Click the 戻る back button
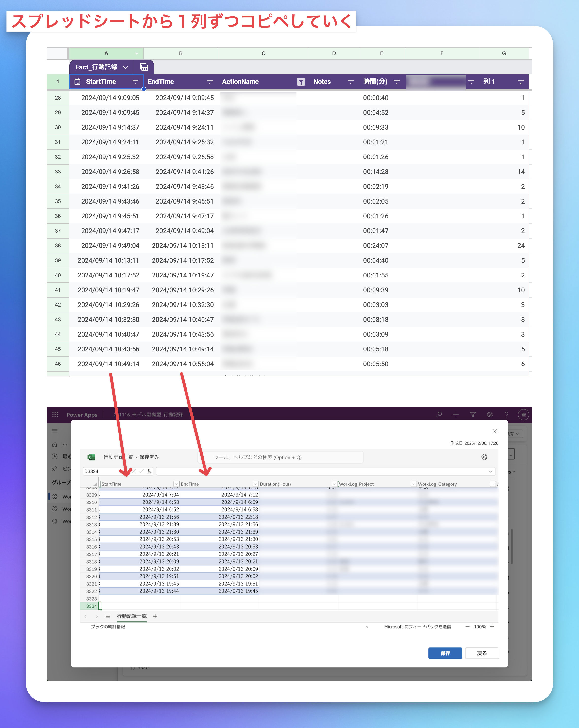Viewport: 579px width, 728px height. click(x=482, y=653)
